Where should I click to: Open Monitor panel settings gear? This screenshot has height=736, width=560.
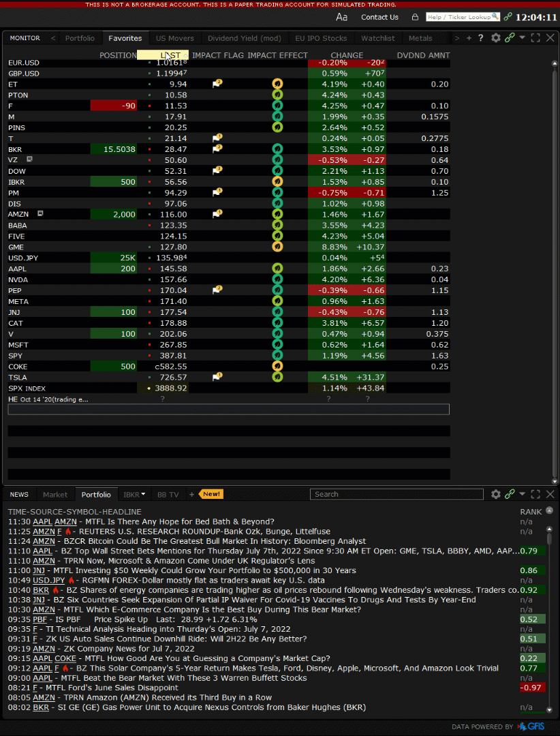pos(496,38)
